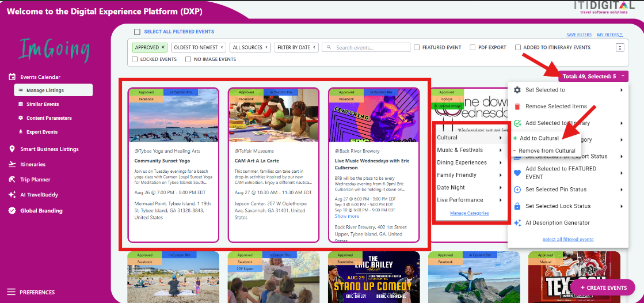Open the CAM Art A La Carte card
This screenshot has height=303, width=644.
coord(273,165)
